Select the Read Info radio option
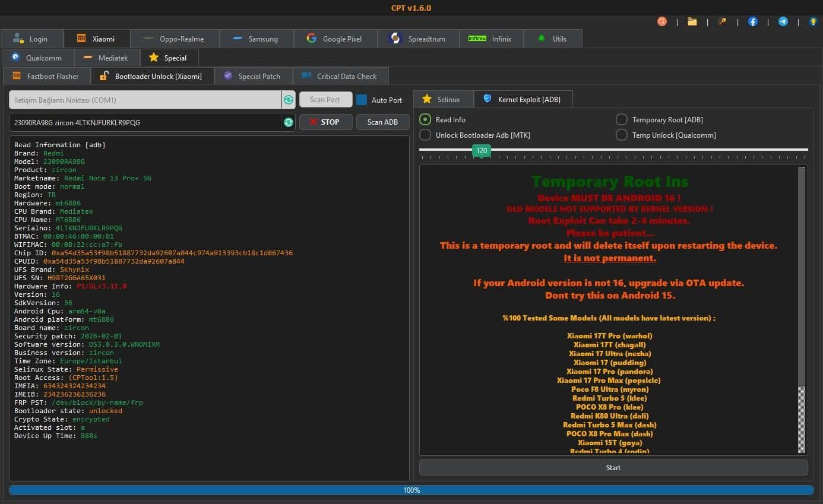Image resolution: width=823 pixels, height=504 pixels. click(425, 119)
